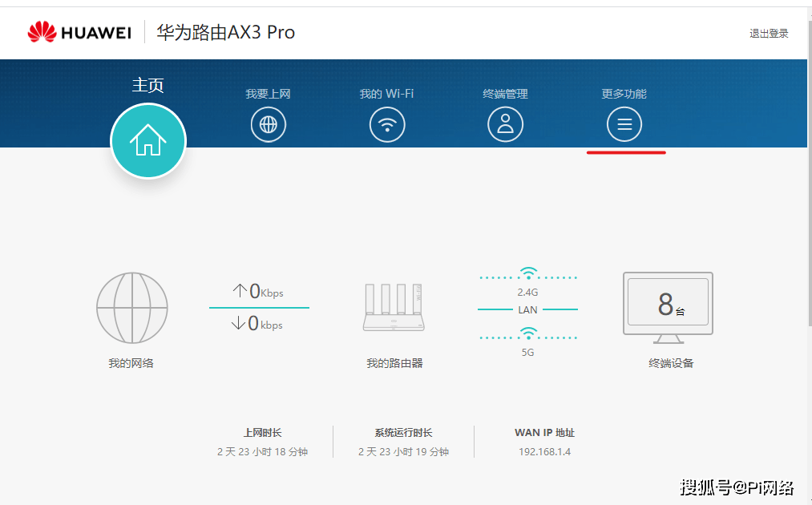Click the 2 天 23 小时 19 分钟 value
Screen dimensions: 812x505
tap(403, 451)
